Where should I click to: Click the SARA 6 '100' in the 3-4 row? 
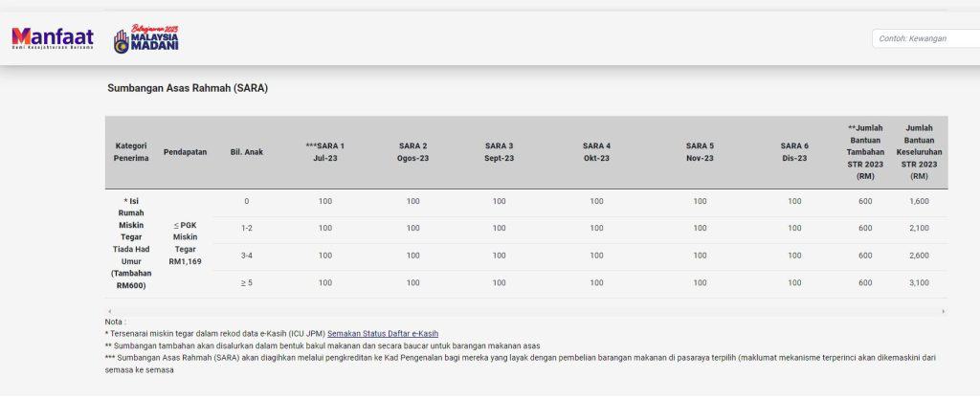click(x=794, y=255)
